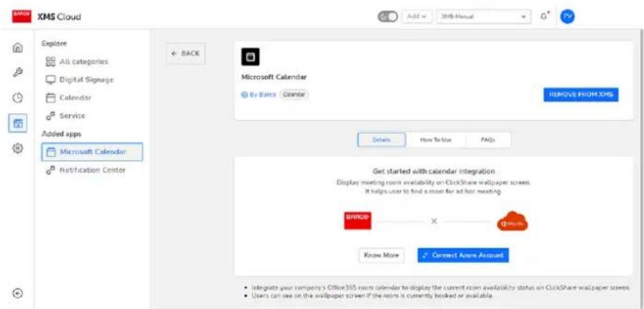Click the Microsoft Calendar heading
Viewport: 644px width, 309px height.
(274, 77)
